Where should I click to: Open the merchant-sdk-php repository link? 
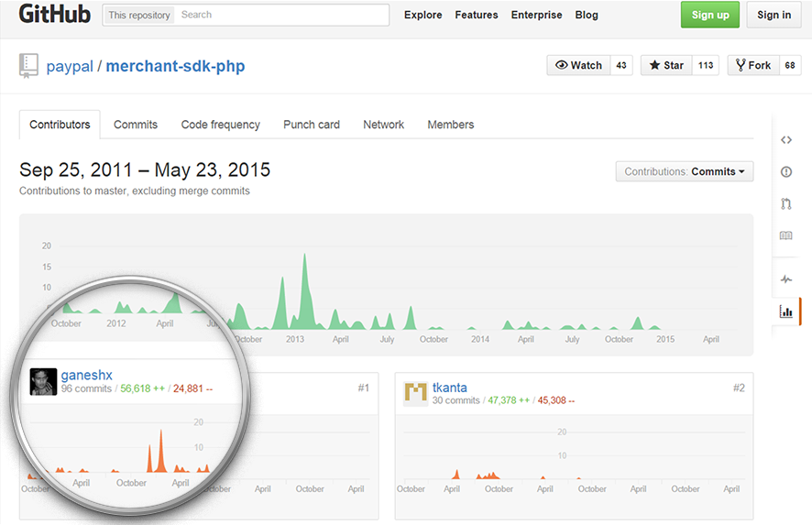[175, 66]
